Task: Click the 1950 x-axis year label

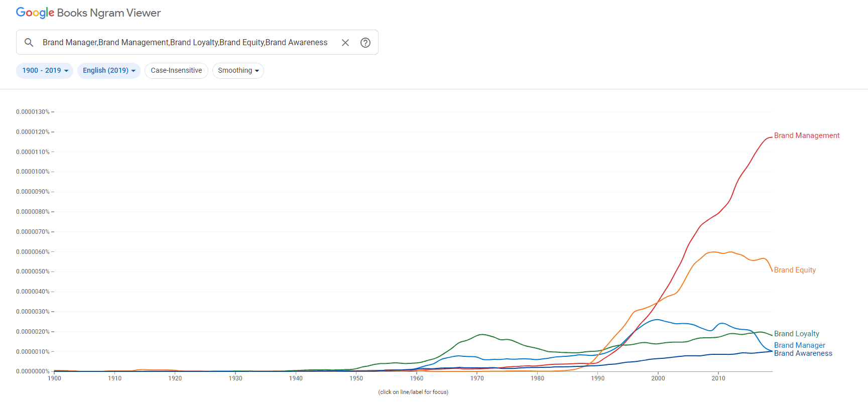Action: click(x=356, y=378)
